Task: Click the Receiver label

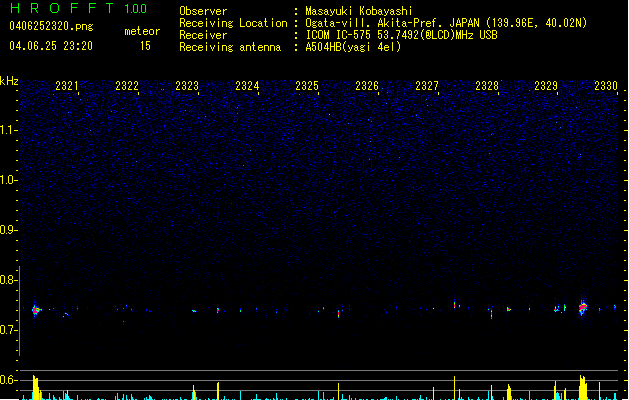Action: pos(203,35)
